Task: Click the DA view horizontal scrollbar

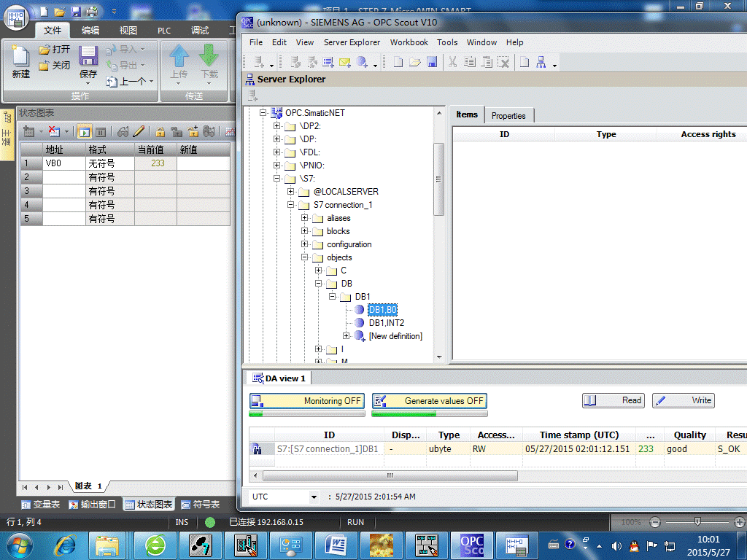Action: pos(390,475)
